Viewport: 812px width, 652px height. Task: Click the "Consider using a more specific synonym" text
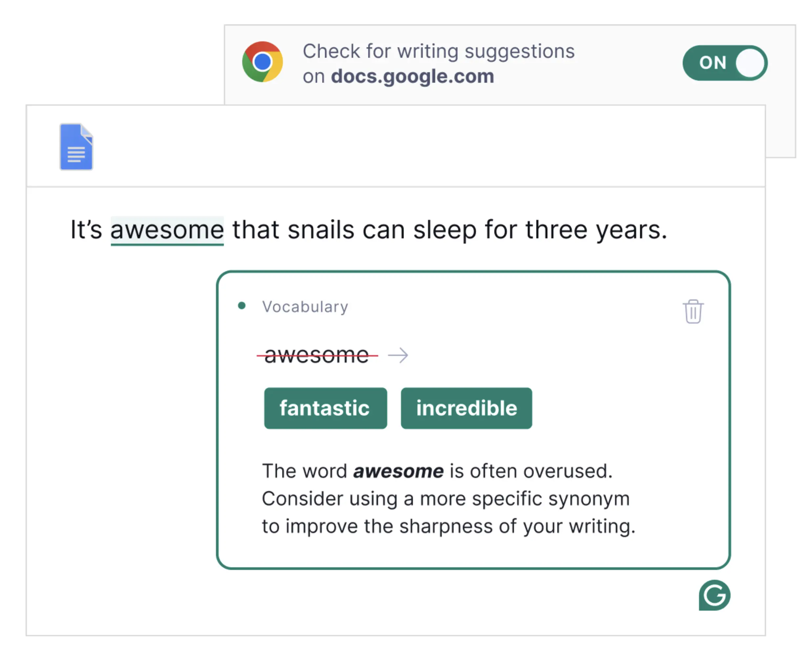point(445,499)
